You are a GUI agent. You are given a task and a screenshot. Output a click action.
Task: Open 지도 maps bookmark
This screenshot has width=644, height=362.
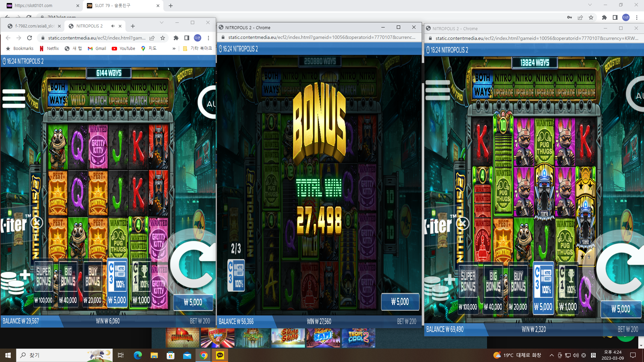pos(149,49)
